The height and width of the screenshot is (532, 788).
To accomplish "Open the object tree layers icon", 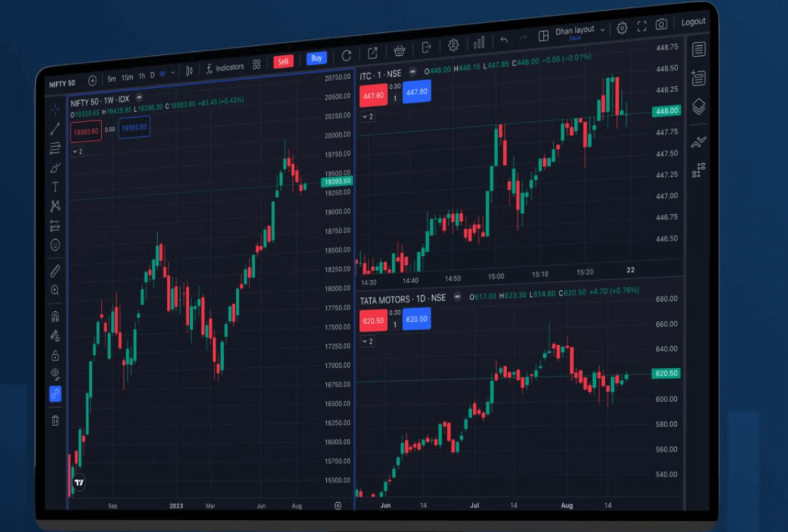I will click(x=699, y=107).
